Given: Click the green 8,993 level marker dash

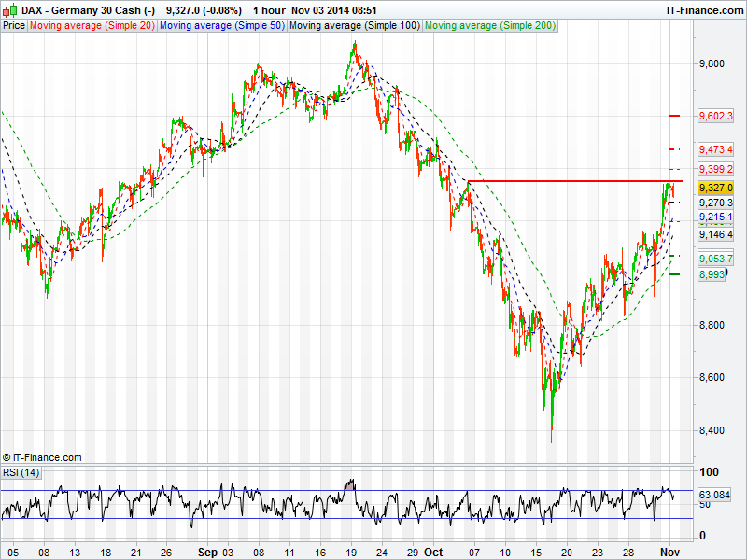Looking at the screenshot, I should [674, 274].
